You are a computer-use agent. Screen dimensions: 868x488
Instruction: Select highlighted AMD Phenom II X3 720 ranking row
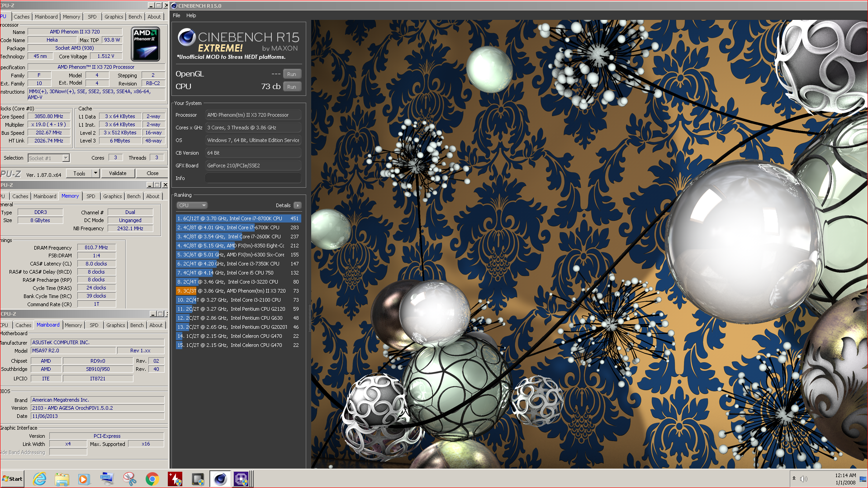pyautogui.click(x=238, y=291)
